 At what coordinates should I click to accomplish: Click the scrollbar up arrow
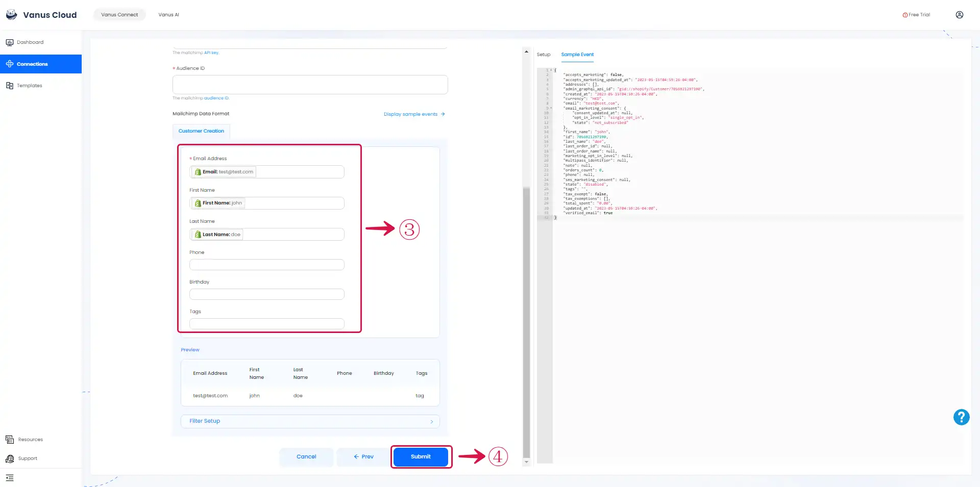tap(526, 51)
